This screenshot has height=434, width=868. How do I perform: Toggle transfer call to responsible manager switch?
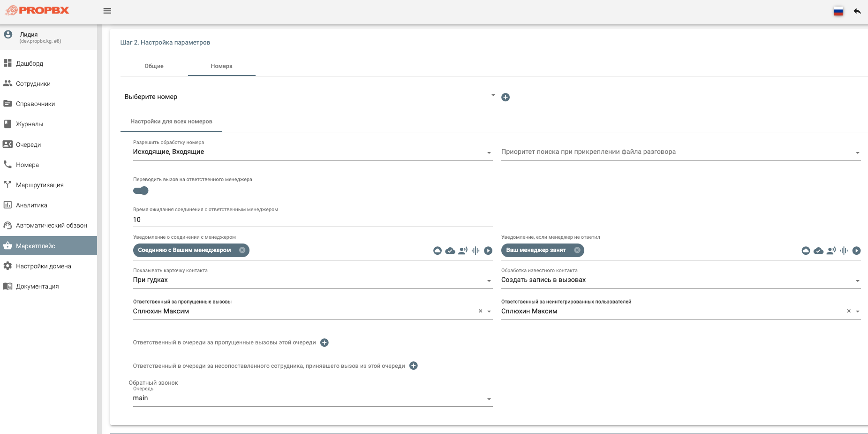tap(141, 190)
